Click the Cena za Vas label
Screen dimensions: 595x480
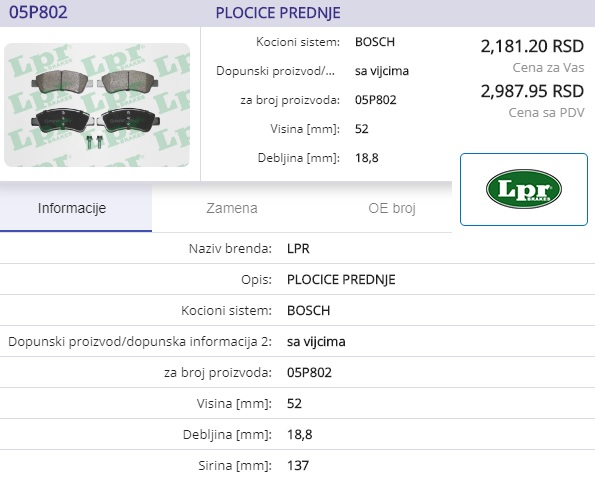(x=548, y=68)
